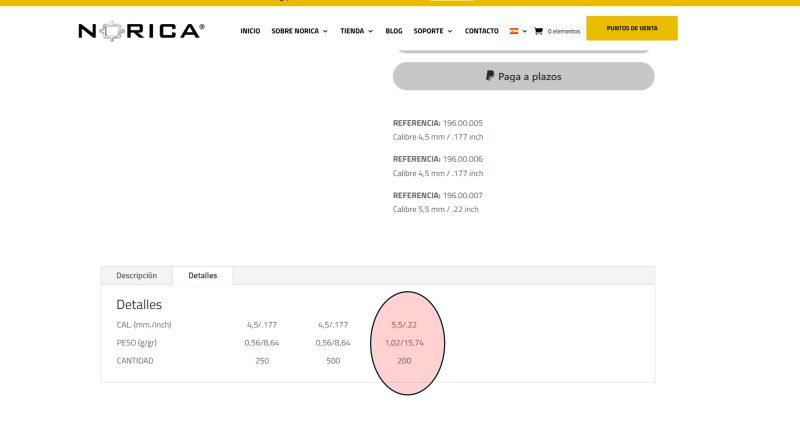Go to the Inicio page
Screen dimensions: 800x424
click(x=250, y=31)
